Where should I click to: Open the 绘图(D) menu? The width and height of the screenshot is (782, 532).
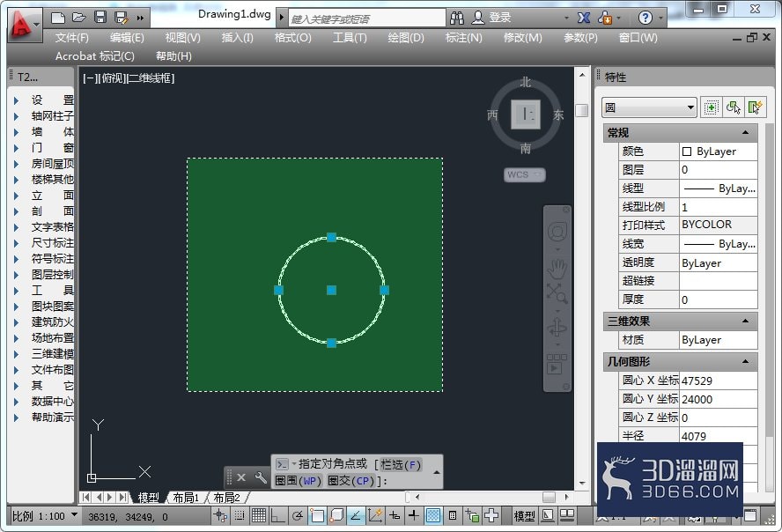405,38
